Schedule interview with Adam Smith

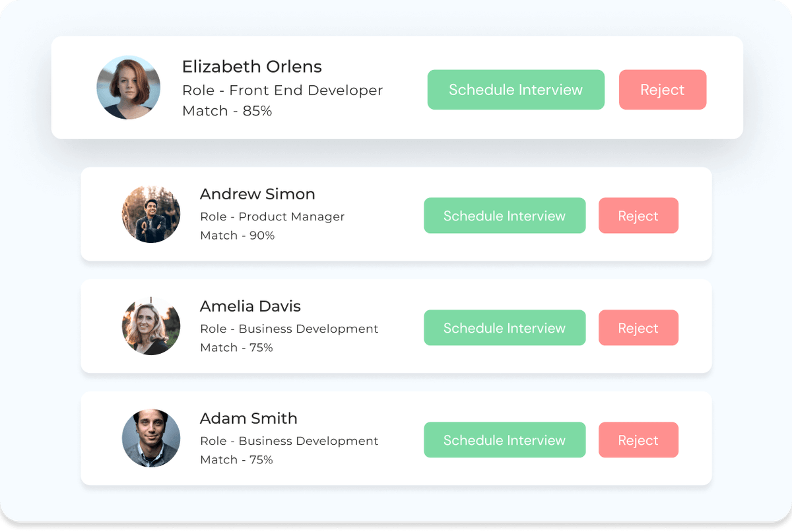[505, 440]
